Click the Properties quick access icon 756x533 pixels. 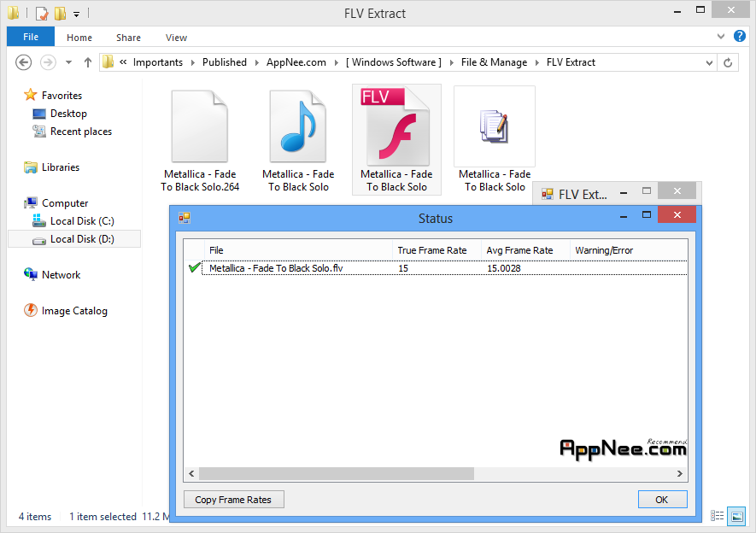(x=42, y=14)
